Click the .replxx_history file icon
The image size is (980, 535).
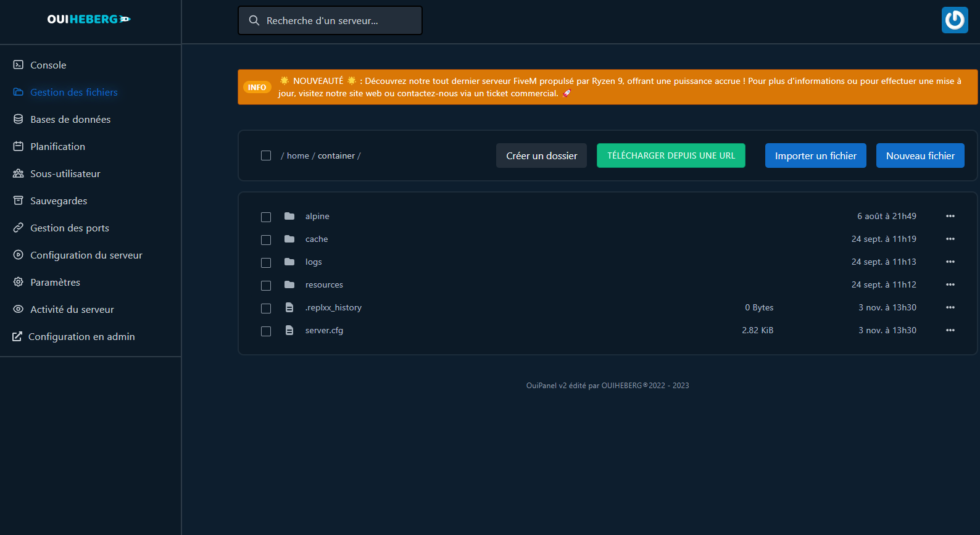click(289, 307)
